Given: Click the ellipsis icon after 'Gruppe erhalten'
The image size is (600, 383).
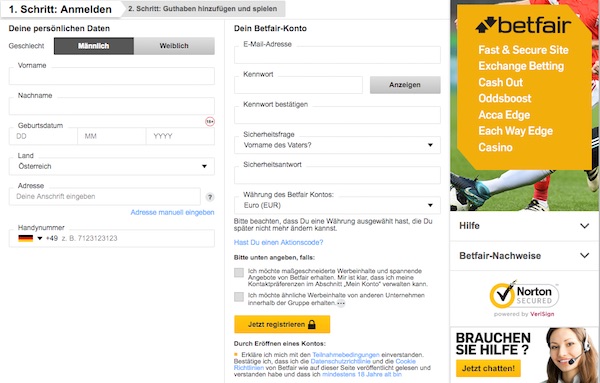Looking at the screenshot, I should tap(341, 303).
